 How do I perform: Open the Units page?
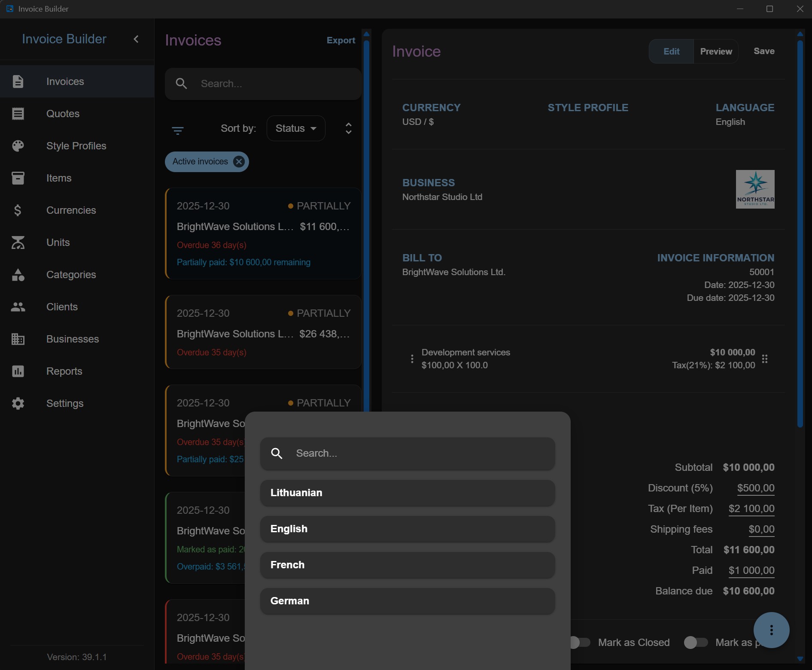coord(77,243)
